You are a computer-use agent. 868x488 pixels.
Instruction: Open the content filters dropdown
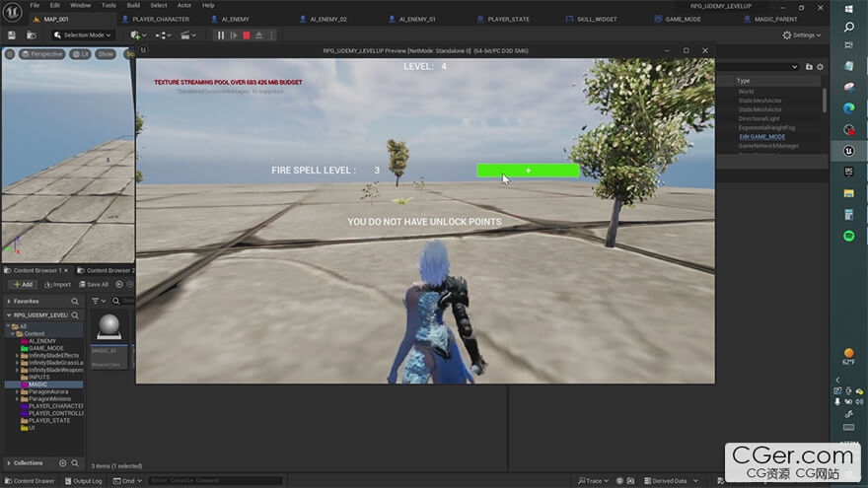(99, 301)
